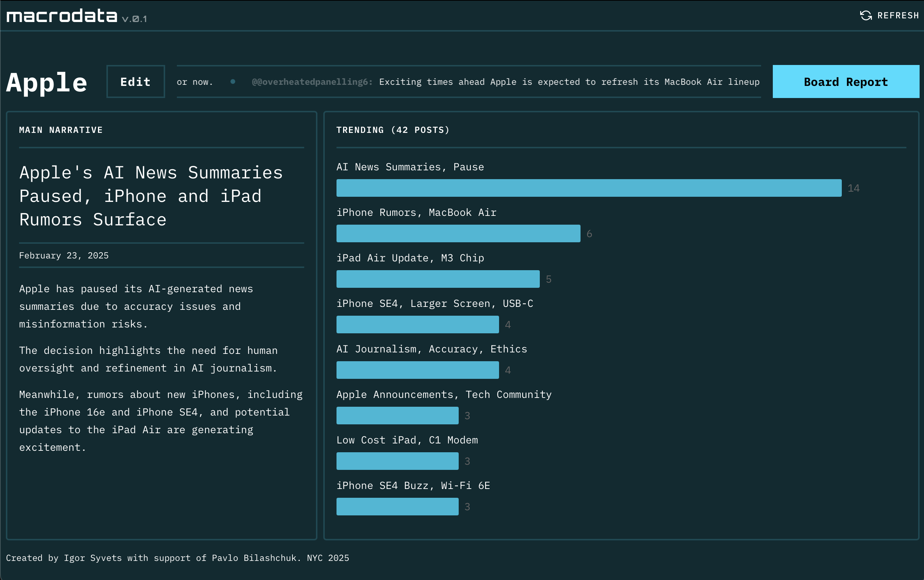Click Apple Announcements, Tech Community bar
Viewport: 924px width, 580px height.
[397, 416]
